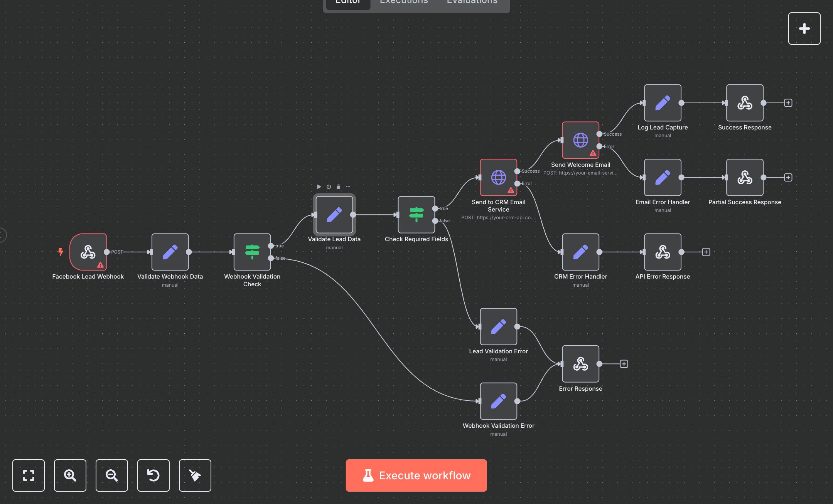Open the Webhook Validation Error node

coord(498,401)
